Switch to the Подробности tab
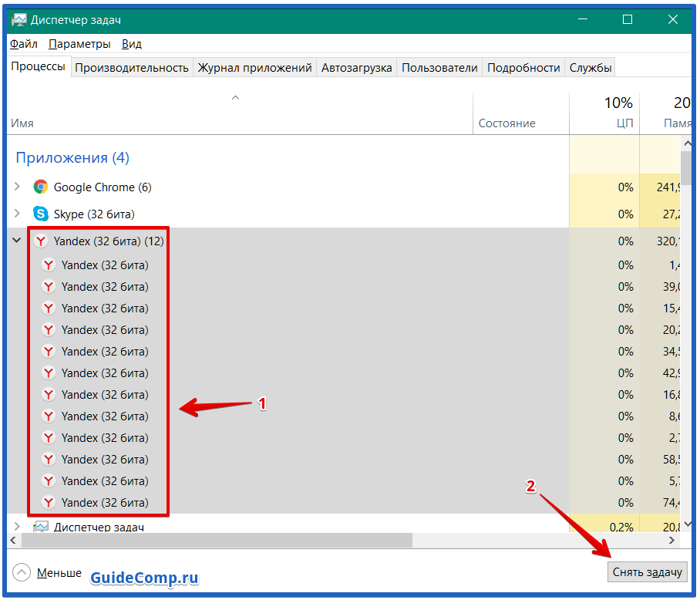Image resolution: width=700 pixels, height=600 pixels. [523, 67]
